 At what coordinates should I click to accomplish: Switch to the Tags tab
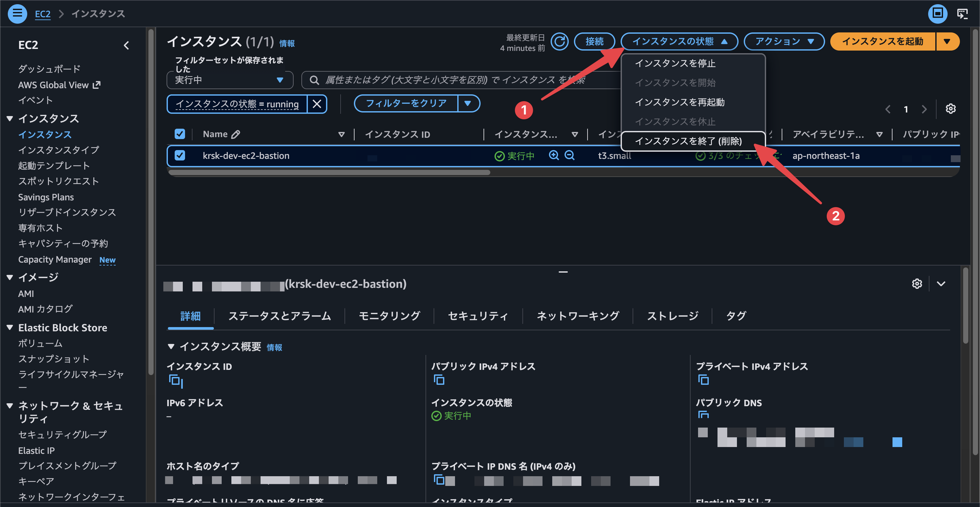[736, 316]
